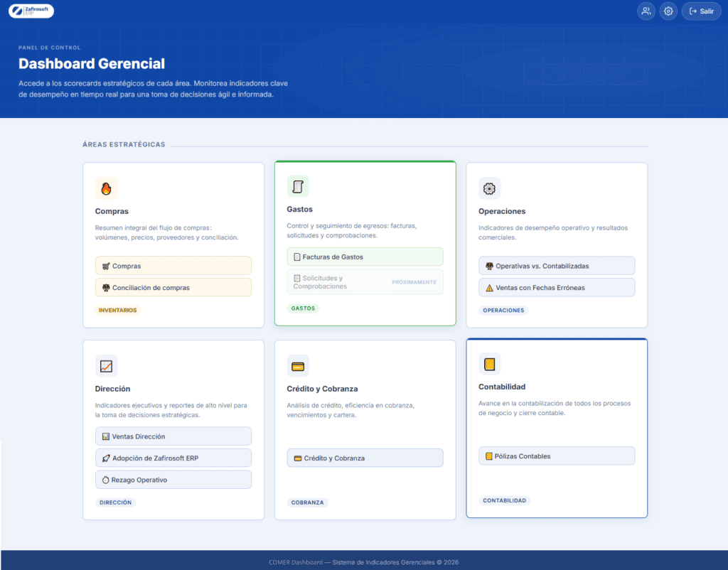Image resolution: width=728 pixels, height=570 pixels.
Task: Click the cart icon beside Compras link
Action: (106, 266)
